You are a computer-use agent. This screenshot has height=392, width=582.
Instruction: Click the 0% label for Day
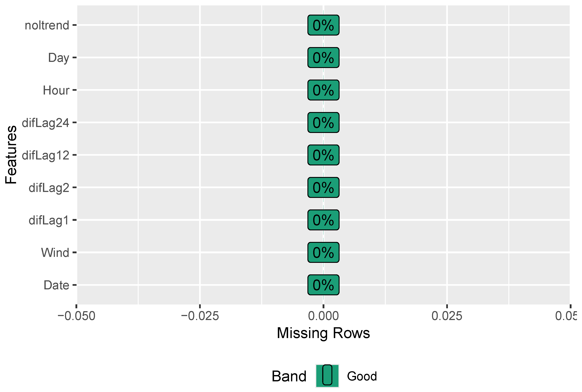323,58
